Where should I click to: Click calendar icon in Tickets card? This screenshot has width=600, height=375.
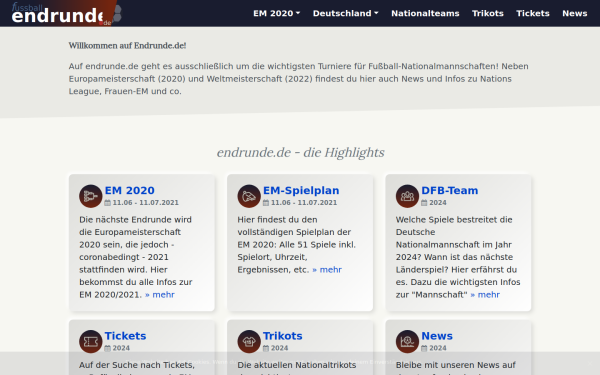click(x=108, y=348)
